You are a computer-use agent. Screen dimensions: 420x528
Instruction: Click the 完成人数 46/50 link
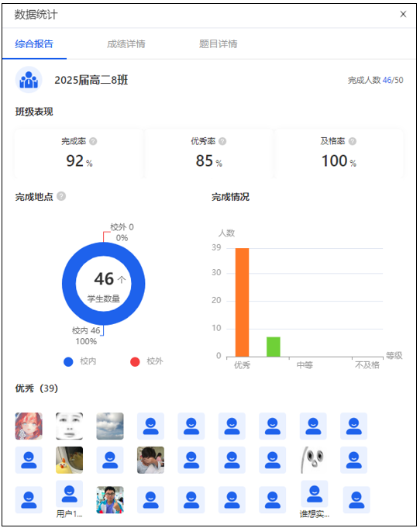click(x=376, y=80)
